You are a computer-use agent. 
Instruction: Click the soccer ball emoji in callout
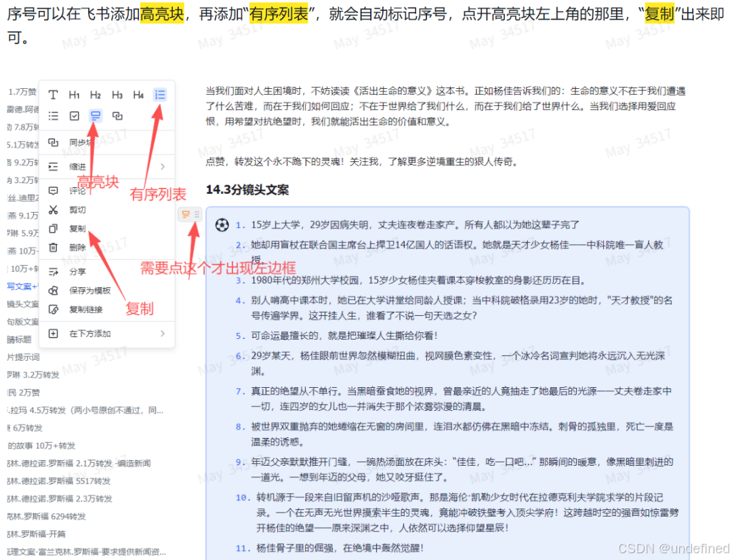click(x=222, y=225)
